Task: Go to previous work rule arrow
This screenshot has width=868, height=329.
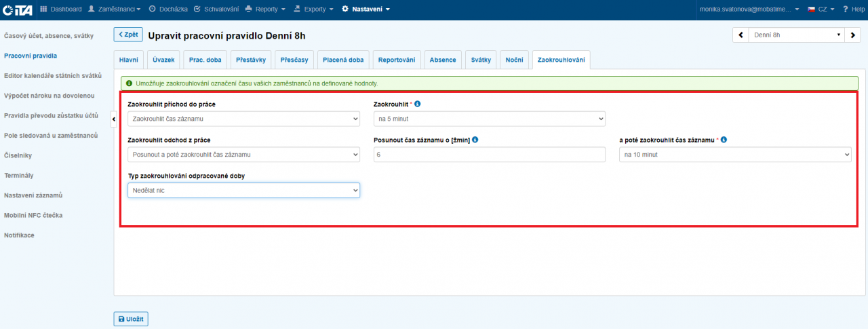Action: coord(740,35)
